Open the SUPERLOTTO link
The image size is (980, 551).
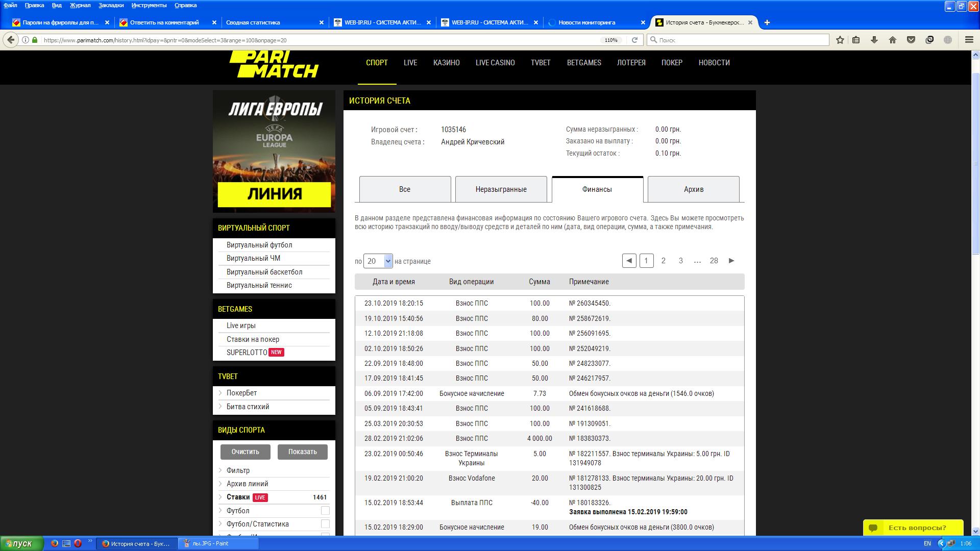tap(247, 353)
